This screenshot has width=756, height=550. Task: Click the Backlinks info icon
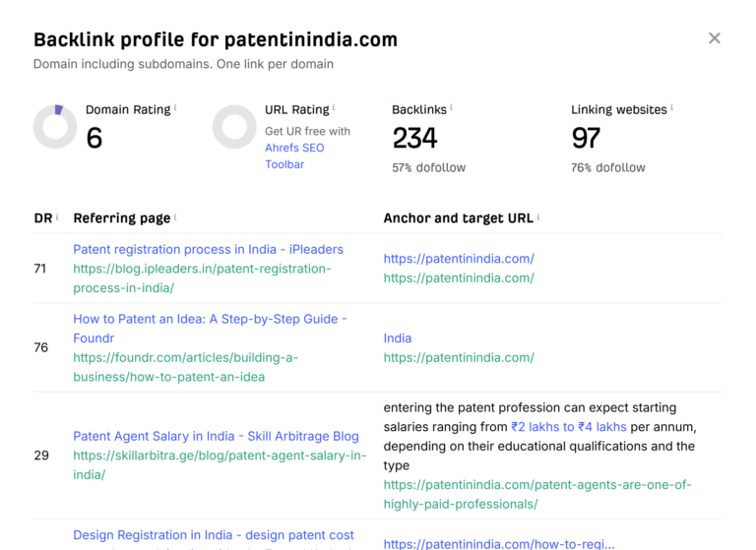(x=451, y=108)
